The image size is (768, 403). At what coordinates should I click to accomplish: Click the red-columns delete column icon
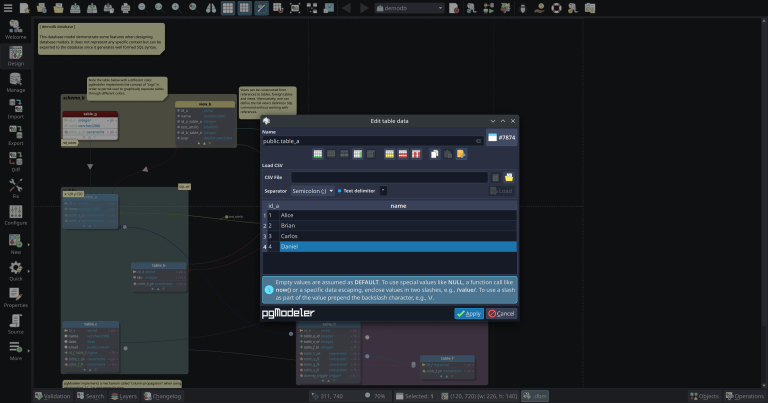[x=416, y=154]
